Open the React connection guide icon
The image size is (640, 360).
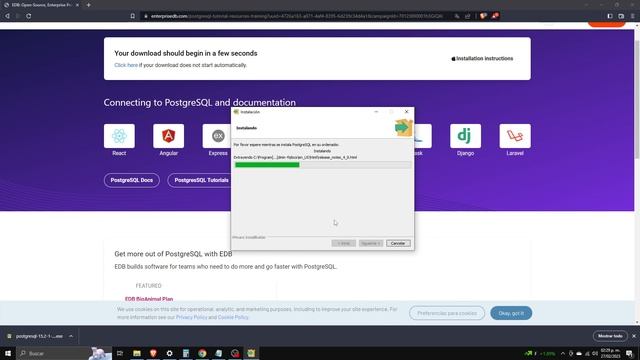(119, 136)
